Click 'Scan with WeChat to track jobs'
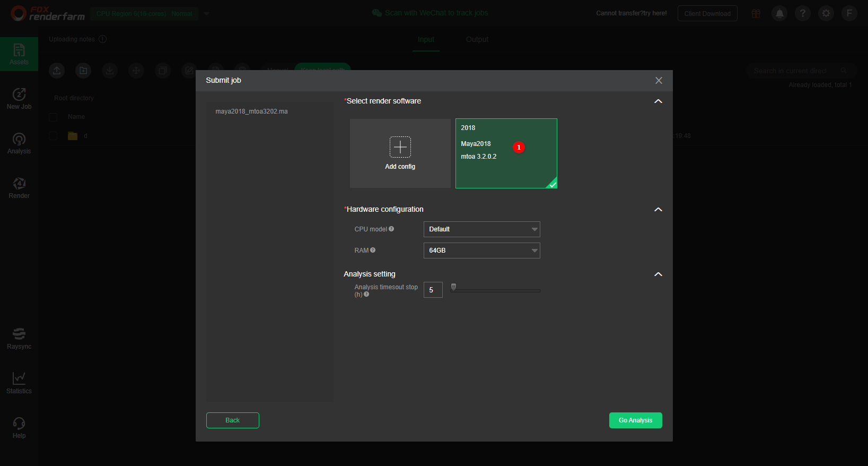The height and width of the screenshot is (466, 868). click(x=430, y=13)
